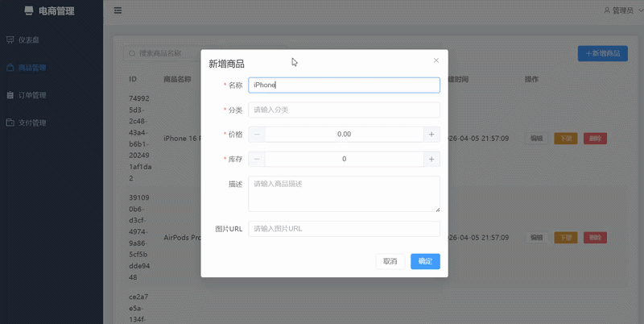644x324 pixels.
Task: Select 商品管理 in the sidebar
Action: click(x=32, y=68)
